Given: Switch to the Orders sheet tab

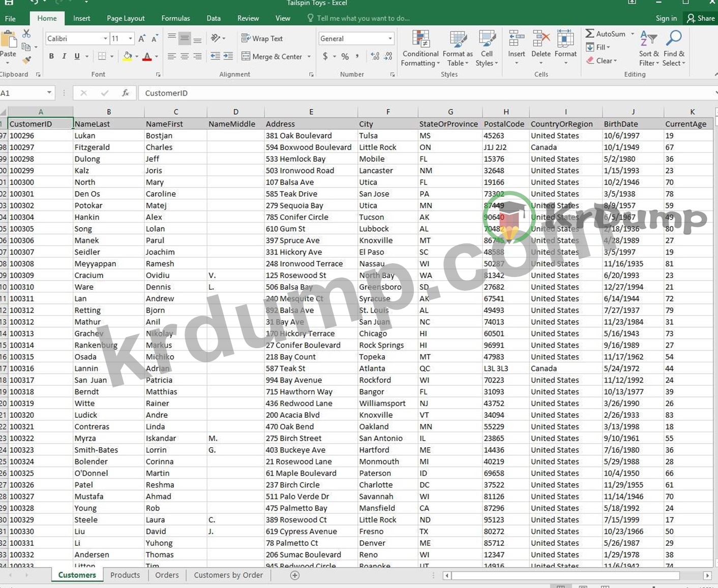Looking at the screenshot, I should 167,575.
